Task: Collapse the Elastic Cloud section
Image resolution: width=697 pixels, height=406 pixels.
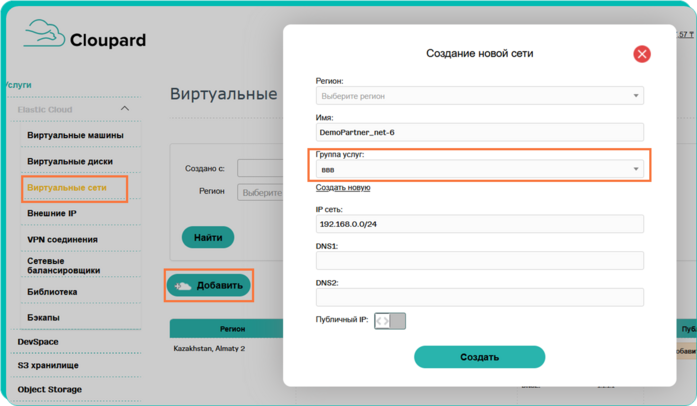Action: pyautogui.click(x=125, y=109)
